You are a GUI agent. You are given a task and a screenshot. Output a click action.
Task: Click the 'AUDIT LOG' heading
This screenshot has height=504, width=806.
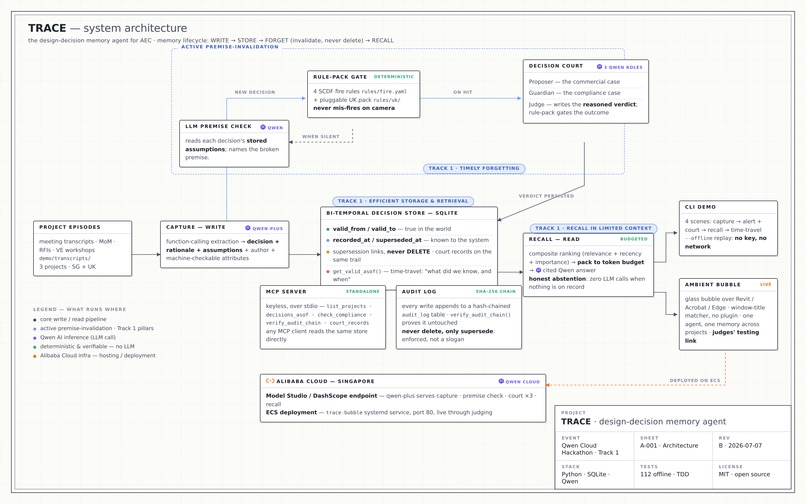419,292
